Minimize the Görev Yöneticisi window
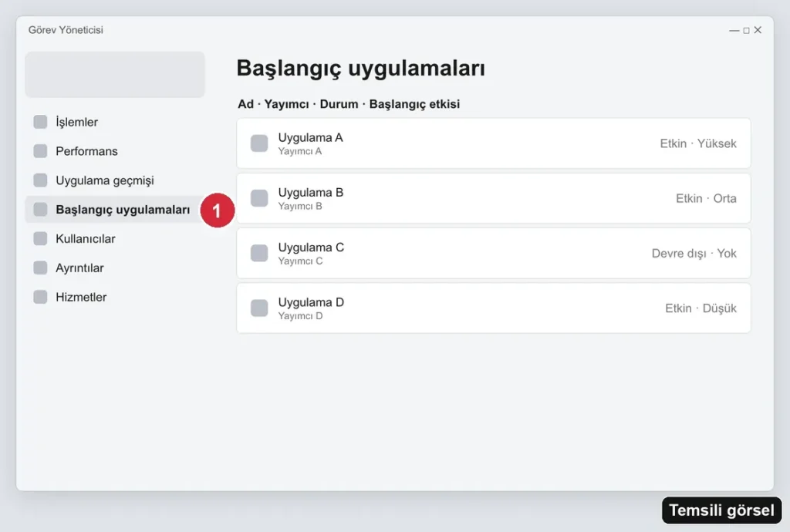 [x=734, y=31]
